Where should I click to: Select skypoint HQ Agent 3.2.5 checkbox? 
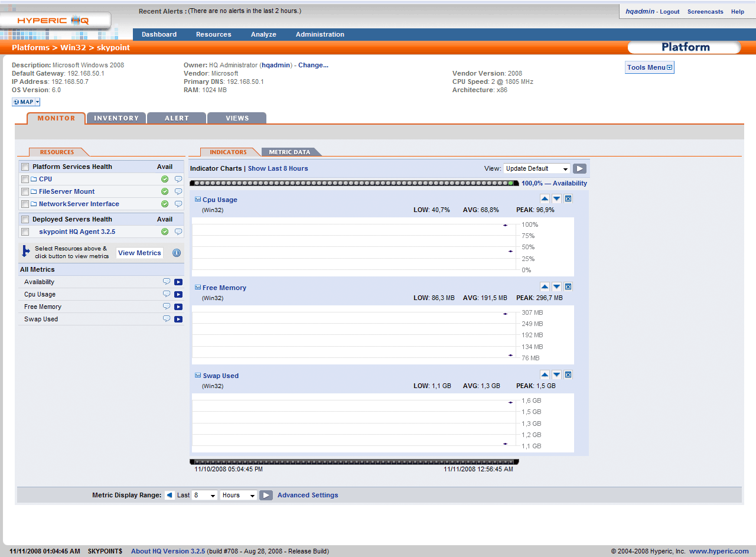(25, 232)
